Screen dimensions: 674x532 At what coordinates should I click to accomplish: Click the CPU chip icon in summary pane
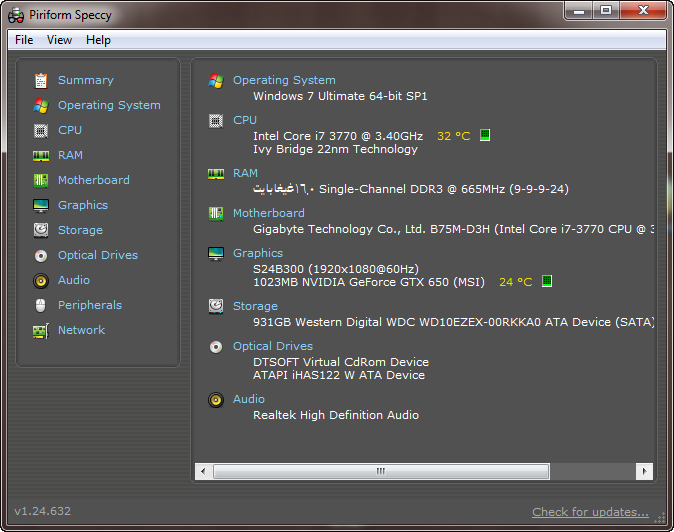coord(216,121)
